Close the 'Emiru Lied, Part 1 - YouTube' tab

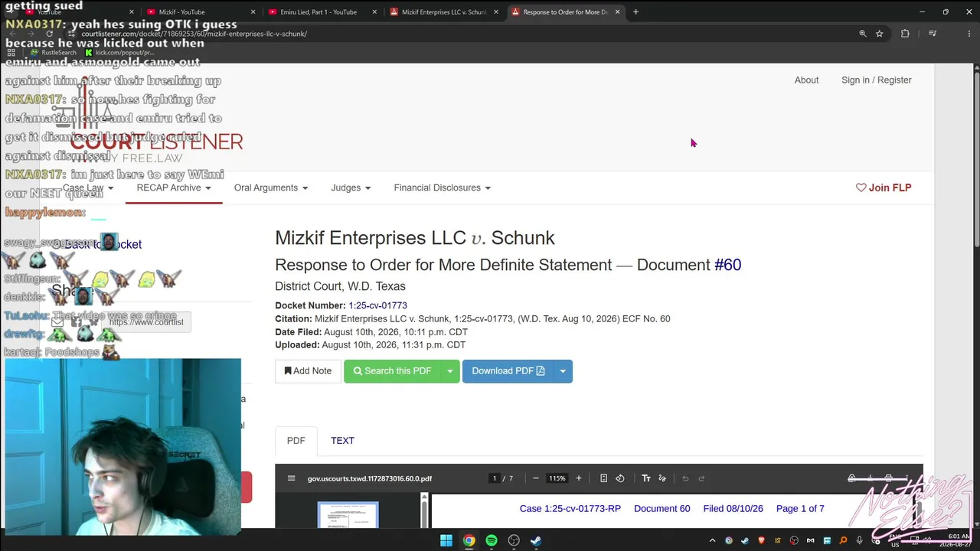click(x=374, y=12)
